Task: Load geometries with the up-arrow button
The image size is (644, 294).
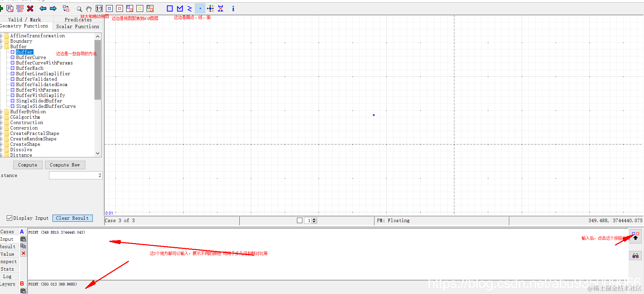Action: point(636,236)
